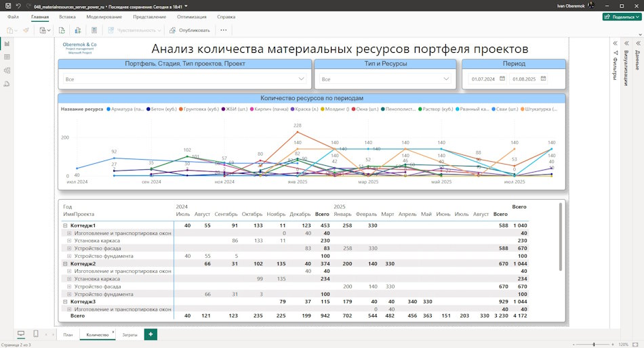Click the ЖБИ (шт.) legend entry
This screenshot has height=348, width=644.
pyautogui.click(x=235, y=109)
